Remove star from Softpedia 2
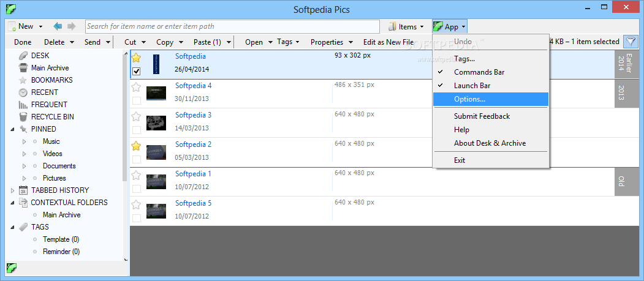Image resolution: width=644 pixels, height=281 pixels. [x=136, y=146]
